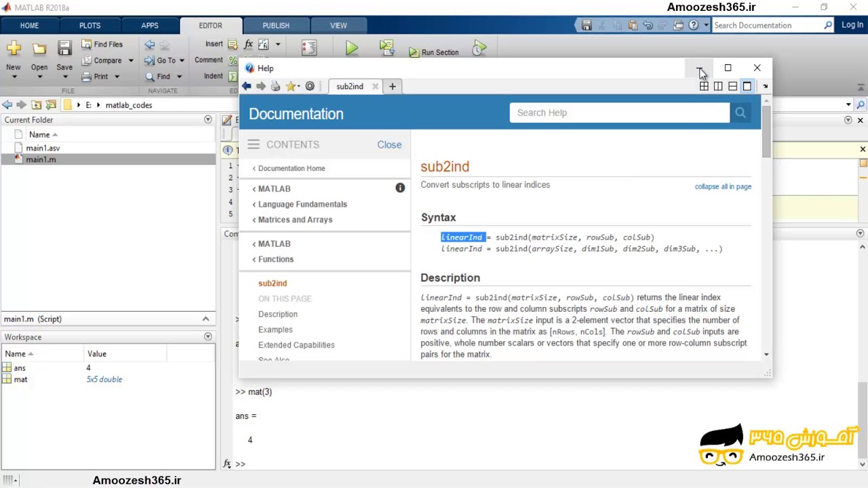
Task: Select main1.m in Current Folder
Action: [108, 159]
